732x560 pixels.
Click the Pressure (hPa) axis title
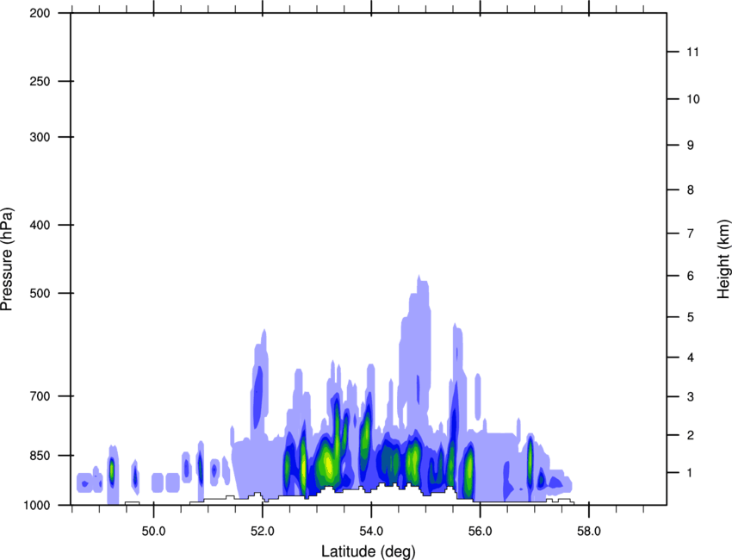pyautogui.click(x=7, y=259)
